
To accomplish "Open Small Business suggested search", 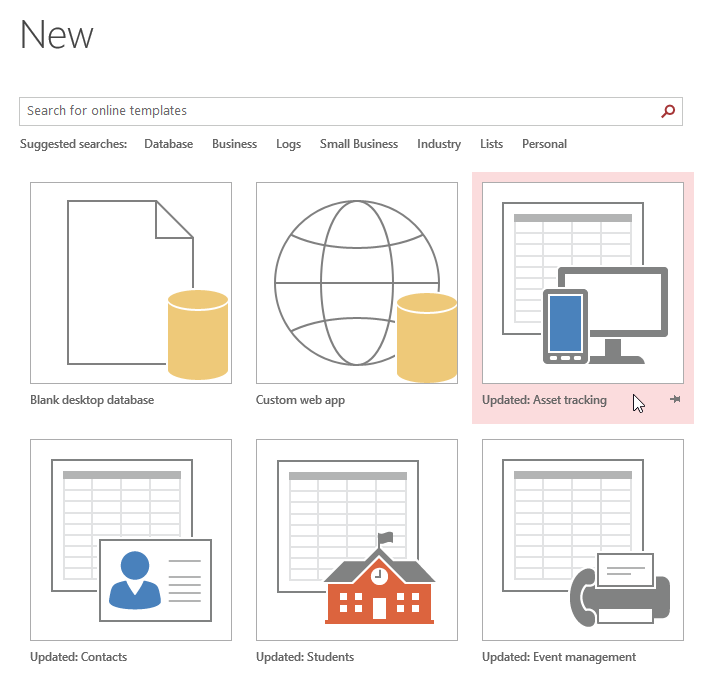I will point(359,144).
